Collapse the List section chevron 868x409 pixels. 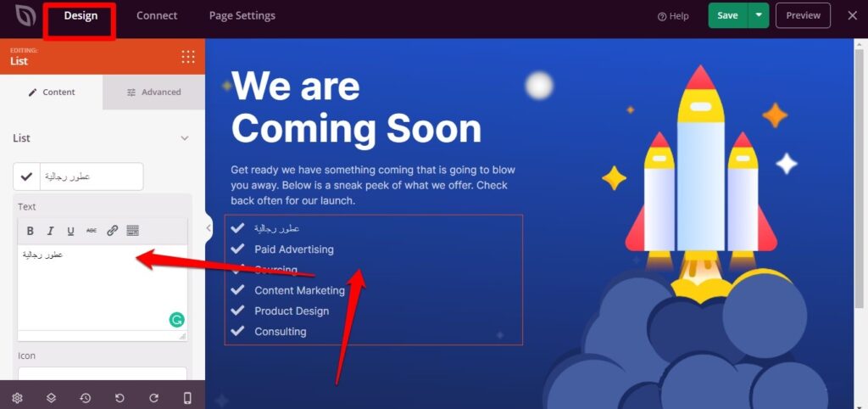pos(185,138)
